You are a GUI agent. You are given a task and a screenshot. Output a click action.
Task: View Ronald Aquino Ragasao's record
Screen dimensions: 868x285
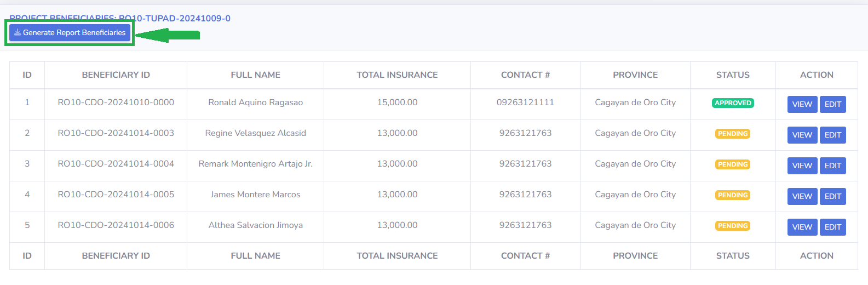point(802,105)
